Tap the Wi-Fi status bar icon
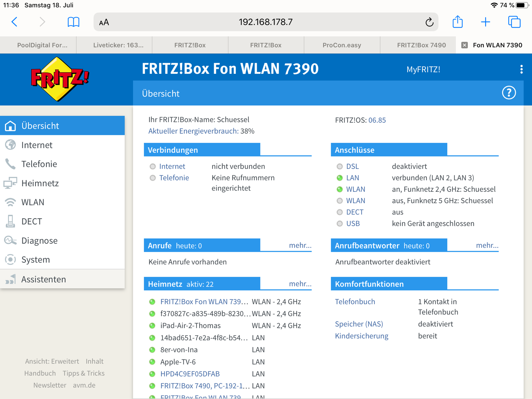The width and height of the screenshot is (532, 399). pos(494,5)
